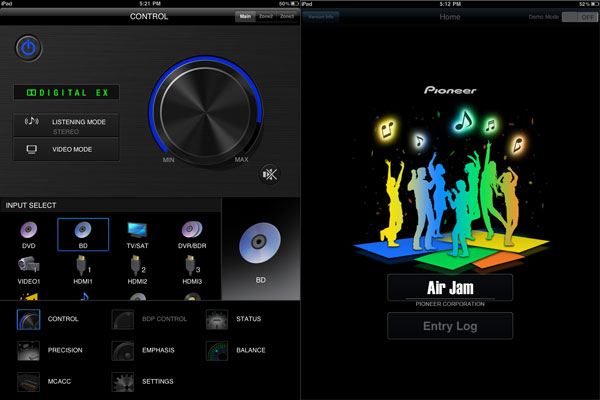Click the Pioneer logo
The height and width of the screenshot is (400, 600).
click(450, 90)
